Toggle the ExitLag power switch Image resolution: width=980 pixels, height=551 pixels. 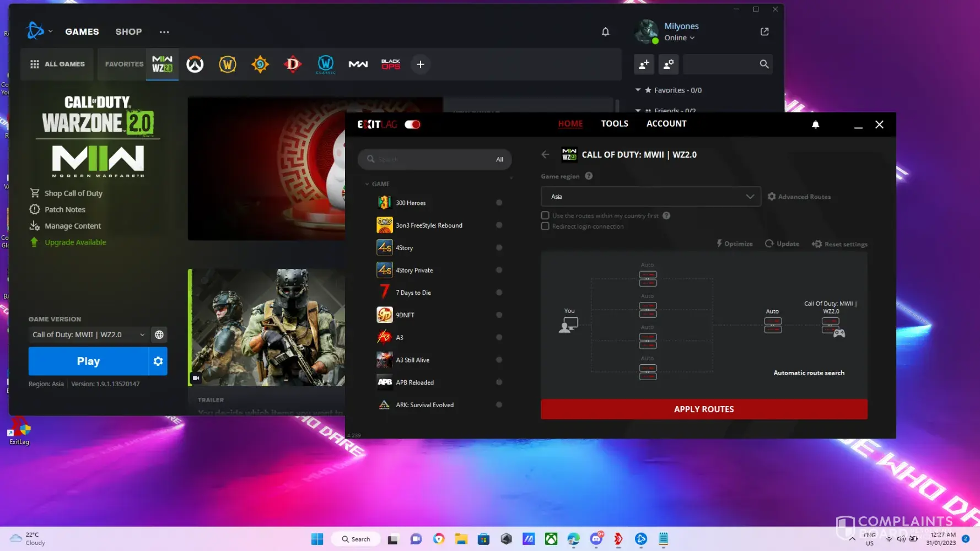pyautogui.click(x=412, y=125)
